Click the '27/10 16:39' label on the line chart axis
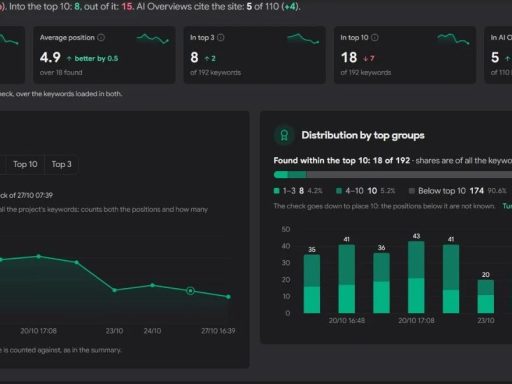Viewport: 512px width, 384px height. (218, 331)
